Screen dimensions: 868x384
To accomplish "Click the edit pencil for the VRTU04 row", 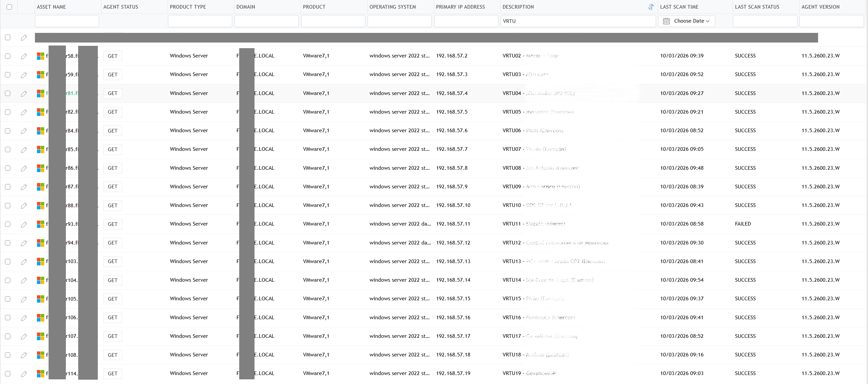I will click(x=24, y=94).
